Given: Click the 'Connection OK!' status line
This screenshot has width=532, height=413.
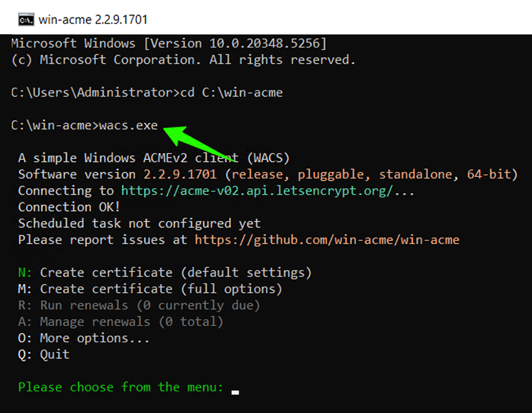Looking at the screenshot, I should [69, 207].
